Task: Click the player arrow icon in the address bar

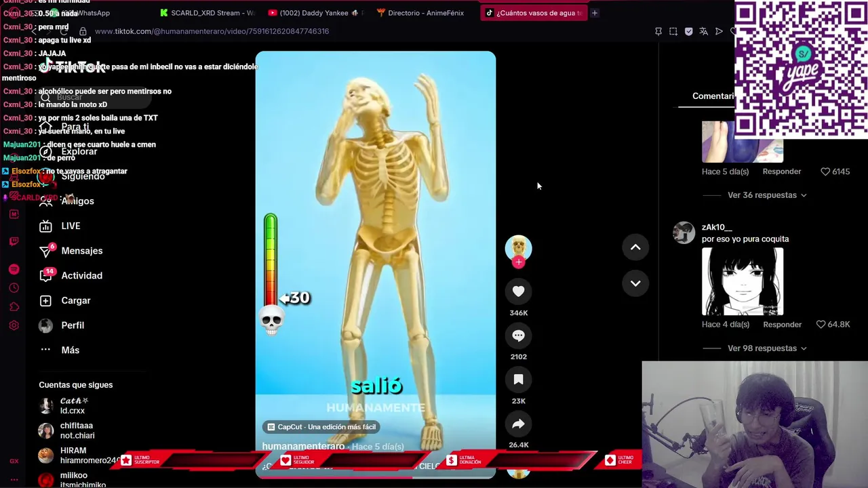Action: click(x=719, y=31)
